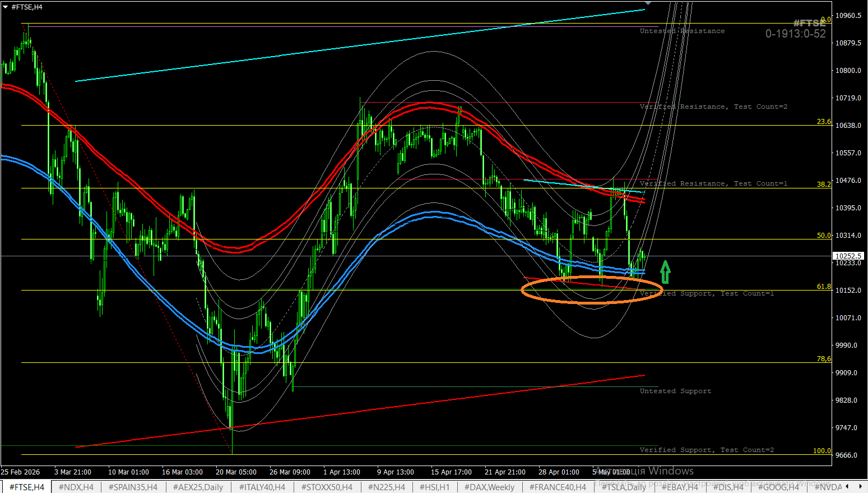This screenshot has width=868, height=493.
Task: Click the Fibonacci 78.6 level label
Action: coord(824,359)
